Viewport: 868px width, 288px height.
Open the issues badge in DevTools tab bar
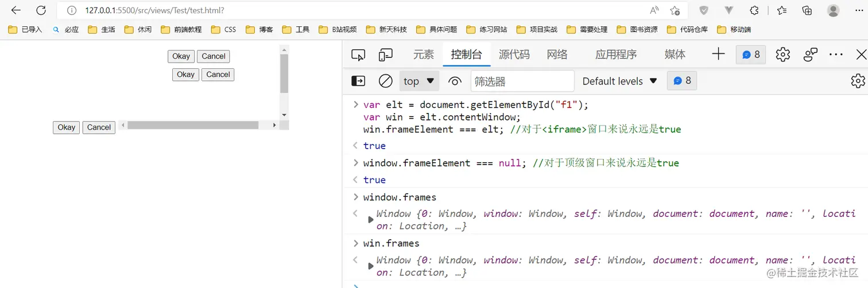pos(751,55)
